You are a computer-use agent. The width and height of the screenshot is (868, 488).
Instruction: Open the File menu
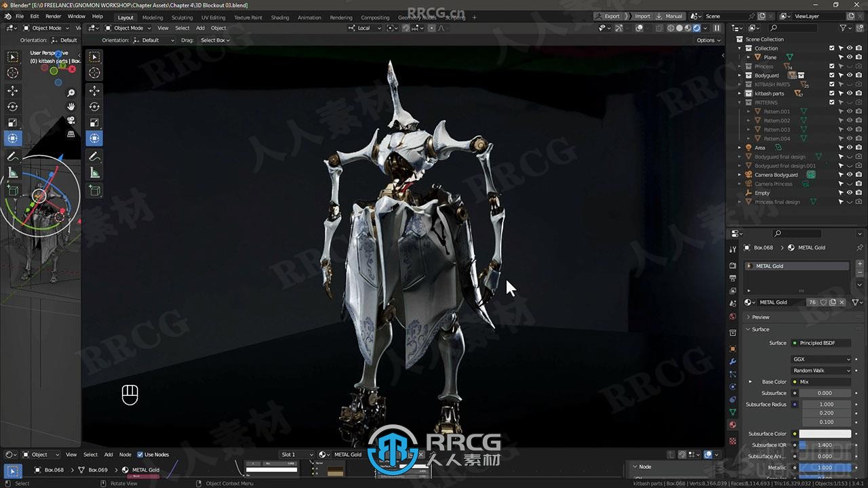[x=19, y=16]
